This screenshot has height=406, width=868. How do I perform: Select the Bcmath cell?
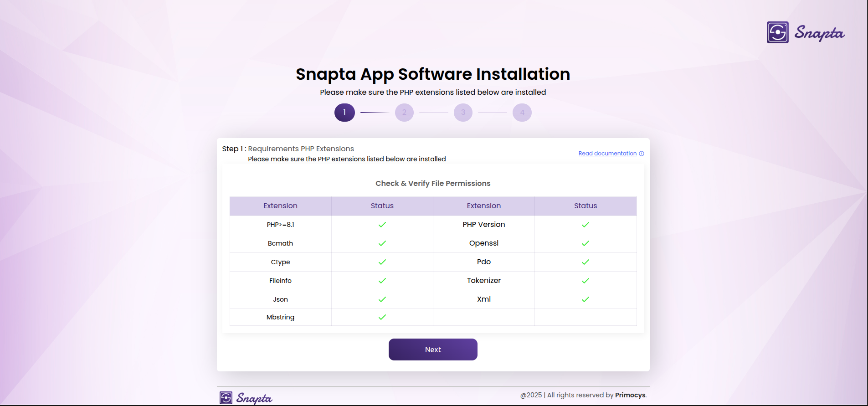point(280,243)
